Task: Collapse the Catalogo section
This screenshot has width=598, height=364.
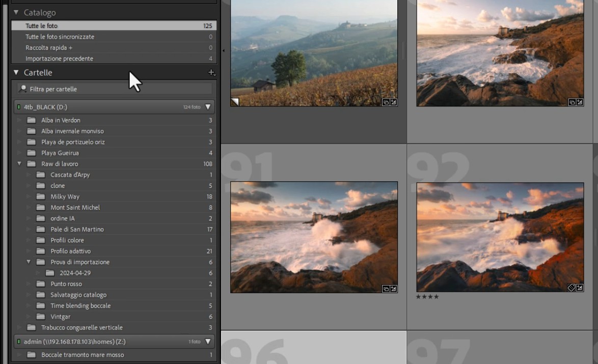Action: 16,12
